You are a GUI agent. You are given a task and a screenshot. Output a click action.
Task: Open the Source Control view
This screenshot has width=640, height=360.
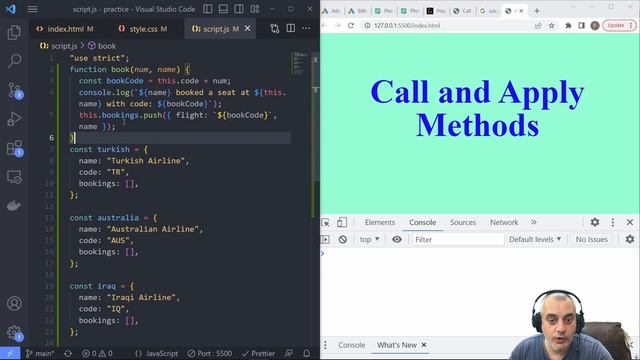(15, 90)
